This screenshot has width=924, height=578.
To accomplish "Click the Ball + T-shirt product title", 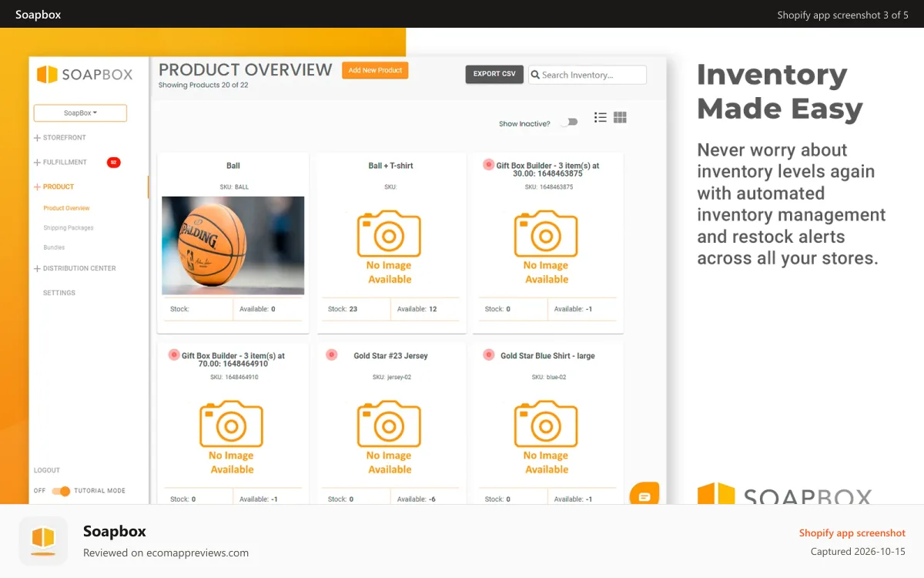I will [390, 166].
